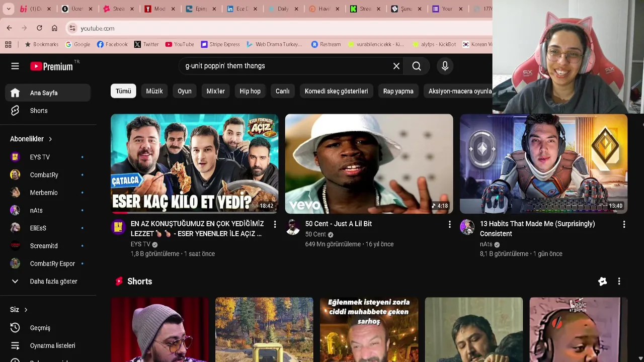Image resolution: width=644 pixels, height=362 pixels.
Task: Open short with man in grey beanie
Action: point(159,329)
